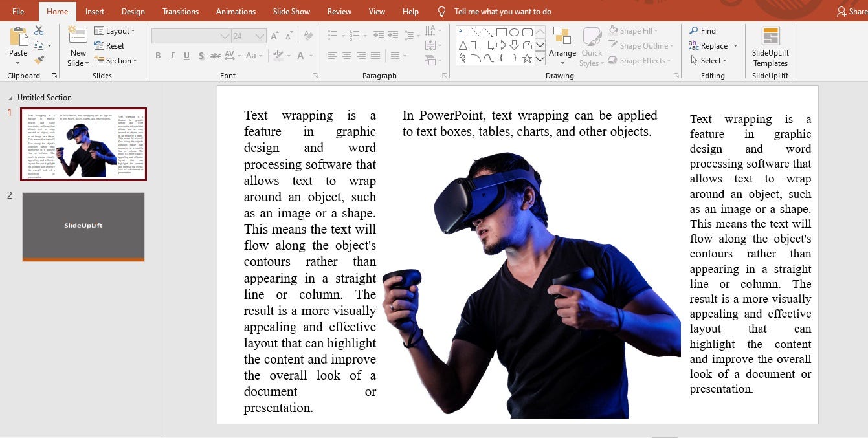Screen dimensions: 868x438
Task: Pick the star shape in shapes gallery
Action: [527, 59]
